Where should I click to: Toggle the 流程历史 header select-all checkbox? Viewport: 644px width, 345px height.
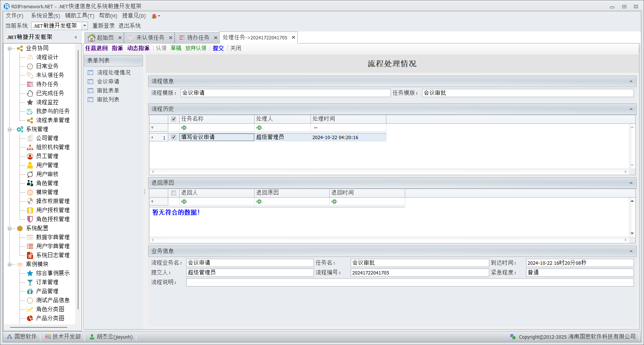point(173,119)
